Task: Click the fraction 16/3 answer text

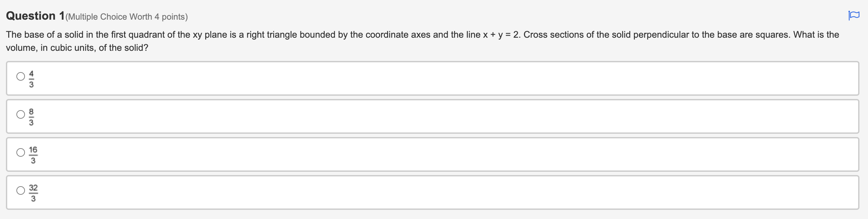Action: [33, 154]
